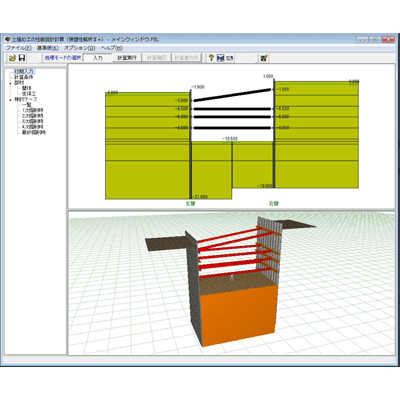
Task: Select 支保工 under 部材
Action: pos(29,94)
